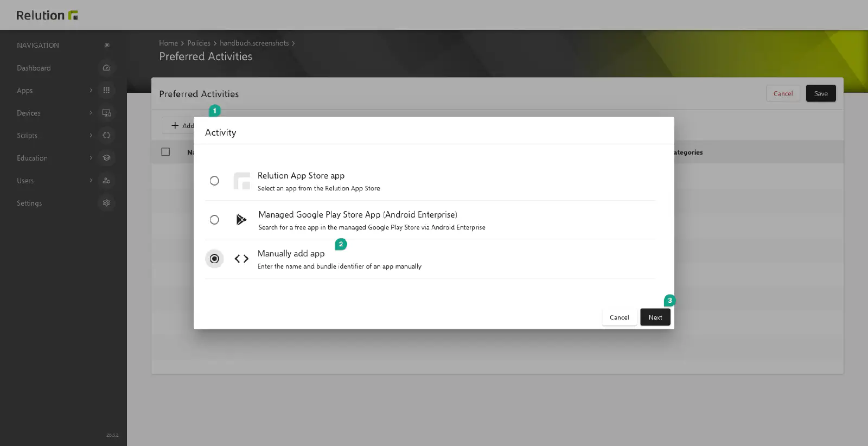Expand the Apps menu chevron
This screenshot has width=868, height=446.
(91, 90)
